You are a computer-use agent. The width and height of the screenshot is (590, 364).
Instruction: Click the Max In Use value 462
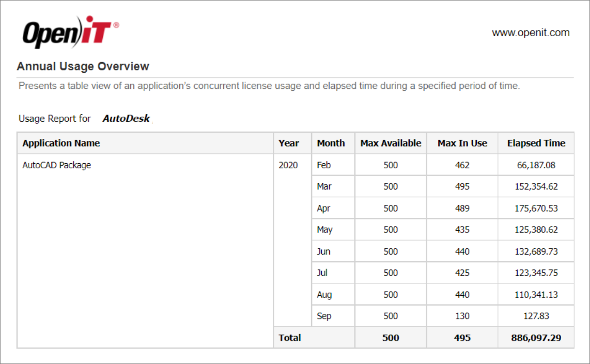[461, 165]
